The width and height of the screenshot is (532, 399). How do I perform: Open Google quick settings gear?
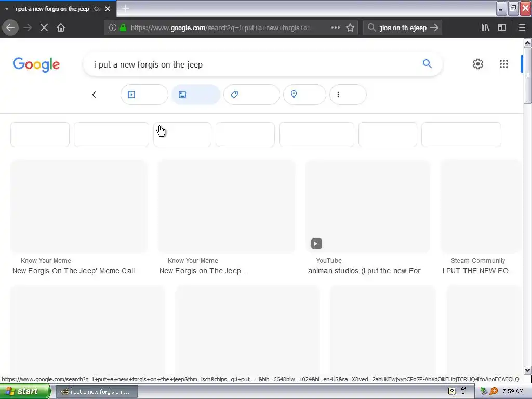[478, 64]
